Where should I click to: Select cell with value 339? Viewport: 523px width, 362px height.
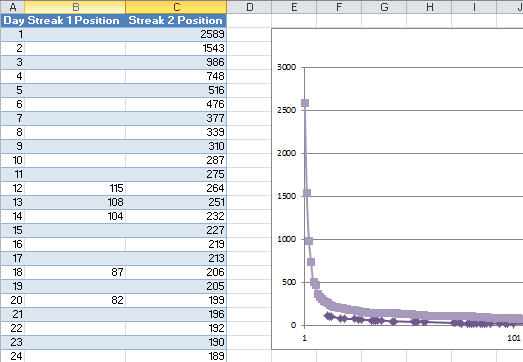(176, 132)
